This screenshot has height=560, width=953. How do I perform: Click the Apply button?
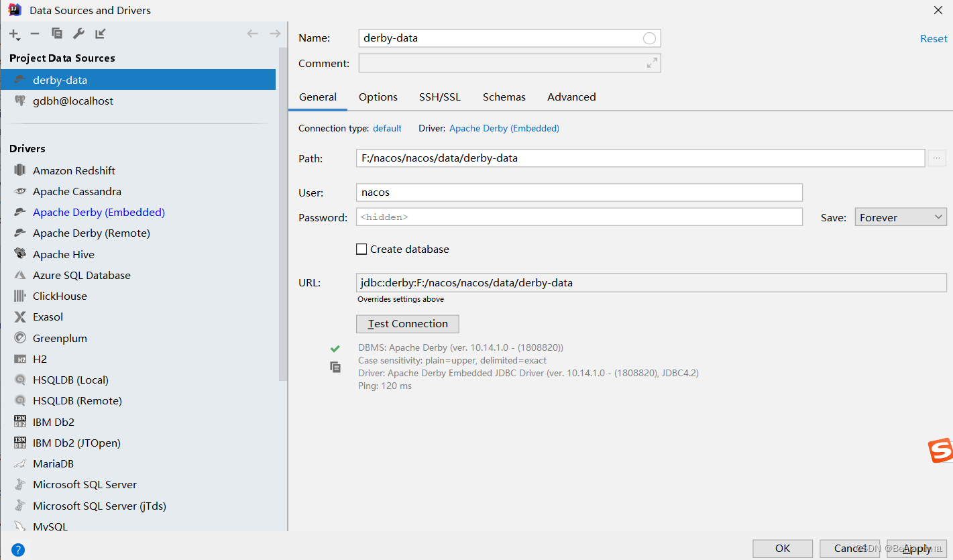[x=917, y=549]
